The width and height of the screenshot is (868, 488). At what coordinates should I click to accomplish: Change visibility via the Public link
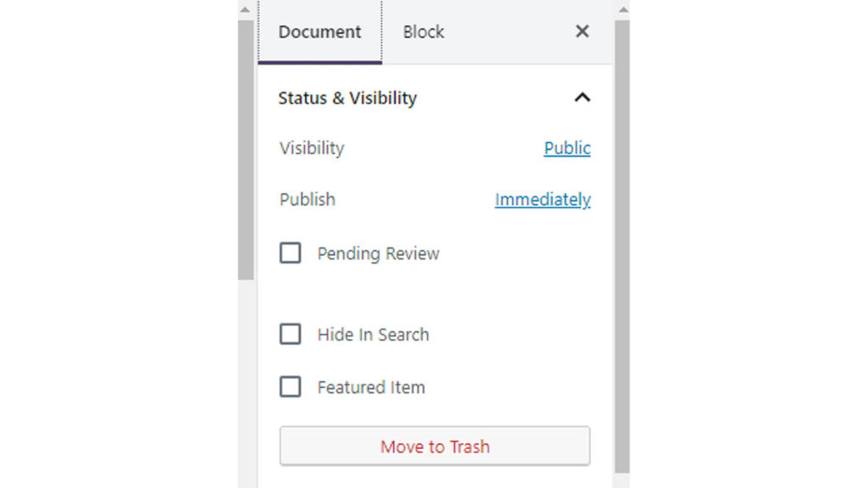(567, 148)
